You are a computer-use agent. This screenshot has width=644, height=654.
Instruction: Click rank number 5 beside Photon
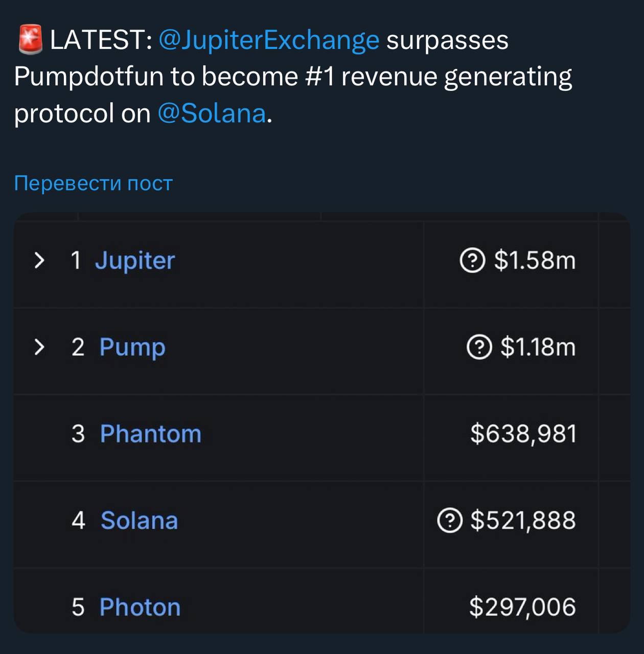78,607
